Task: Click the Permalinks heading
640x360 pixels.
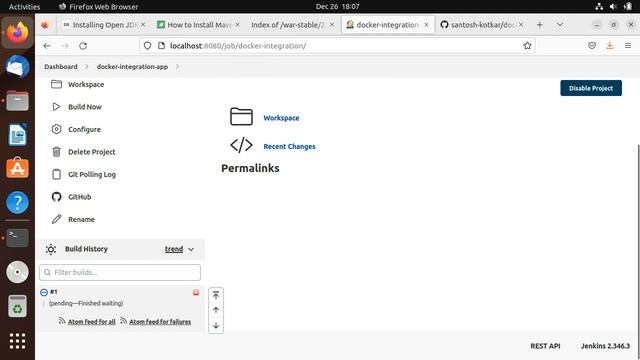Action: (x=250, y=168)
